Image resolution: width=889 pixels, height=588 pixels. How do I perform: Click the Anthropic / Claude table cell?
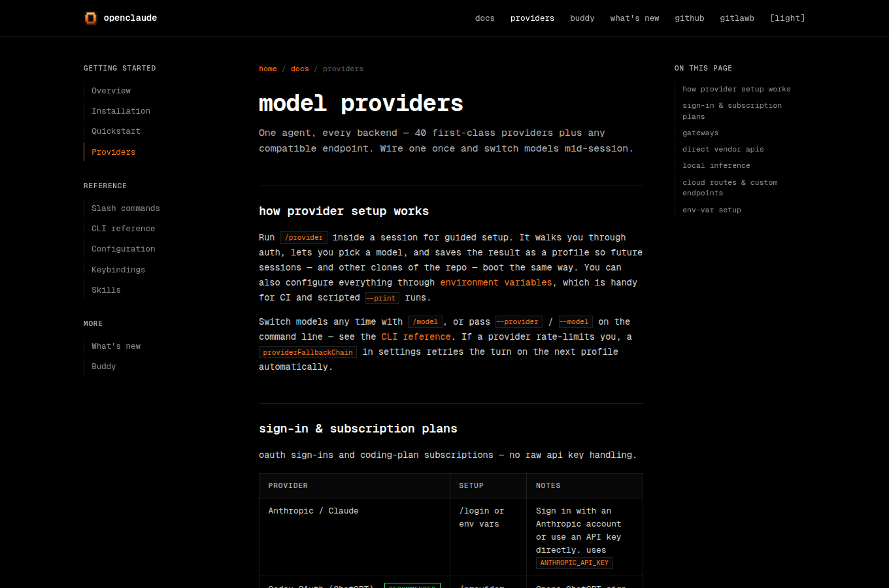(x=354, y=537)
